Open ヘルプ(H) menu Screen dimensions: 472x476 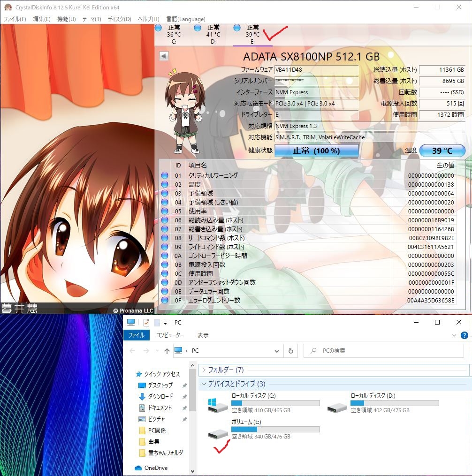(x=149, y=19)
